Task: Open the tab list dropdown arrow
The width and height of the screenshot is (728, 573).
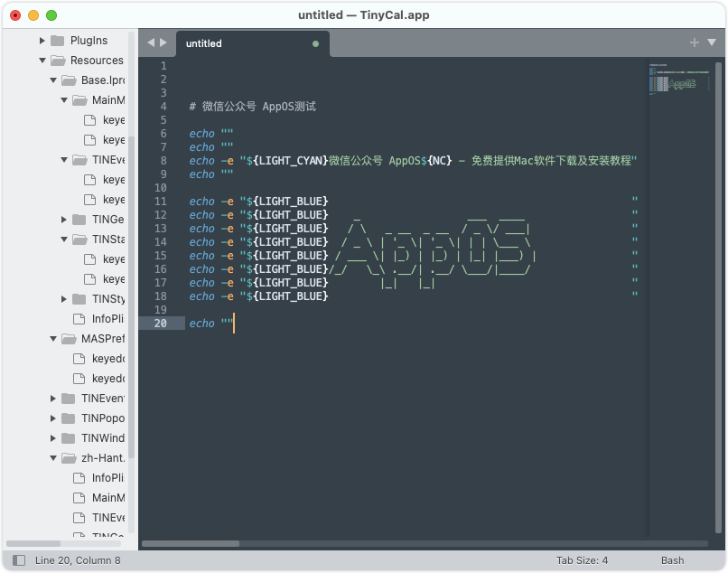Action: point(711,42)
